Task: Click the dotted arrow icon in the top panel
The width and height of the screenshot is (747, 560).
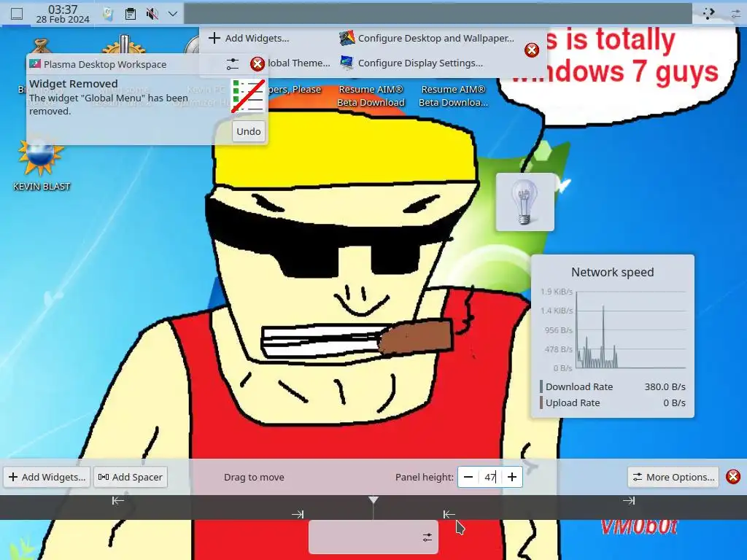Action: pos(708,13)
